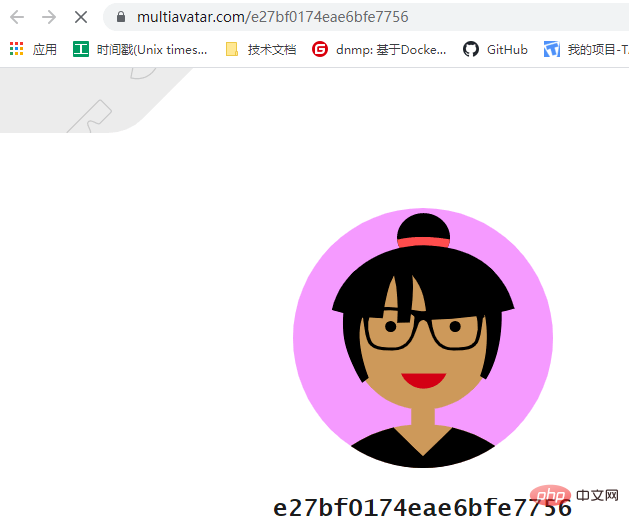
Task: Expand the 技术文档 bookmarks folder
Action: [x=272, y=50]
